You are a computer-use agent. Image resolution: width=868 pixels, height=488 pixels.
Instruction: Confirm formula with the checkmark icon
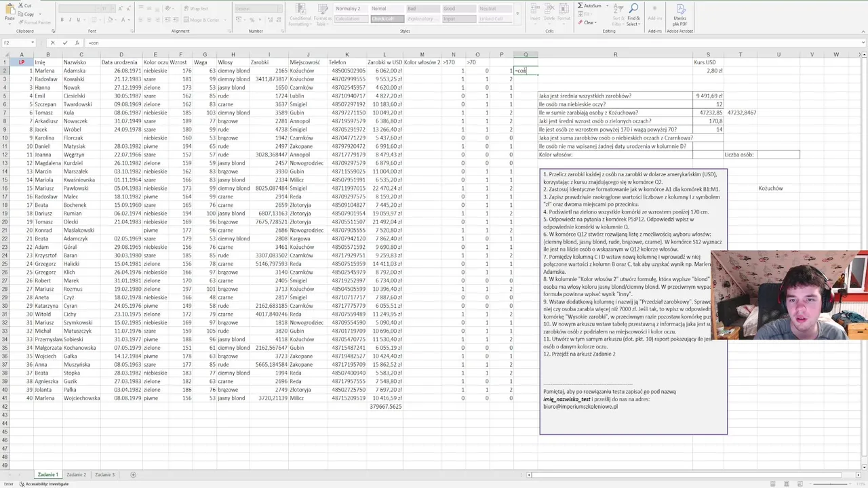pyautogui.click(x=64, y=43)
